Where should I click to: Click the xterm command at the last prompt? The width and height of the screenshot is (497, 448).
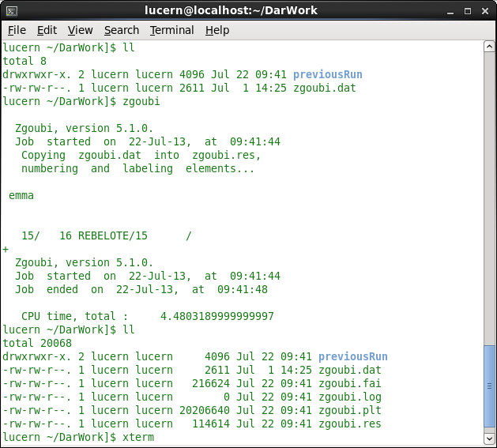tap(138, 437)
